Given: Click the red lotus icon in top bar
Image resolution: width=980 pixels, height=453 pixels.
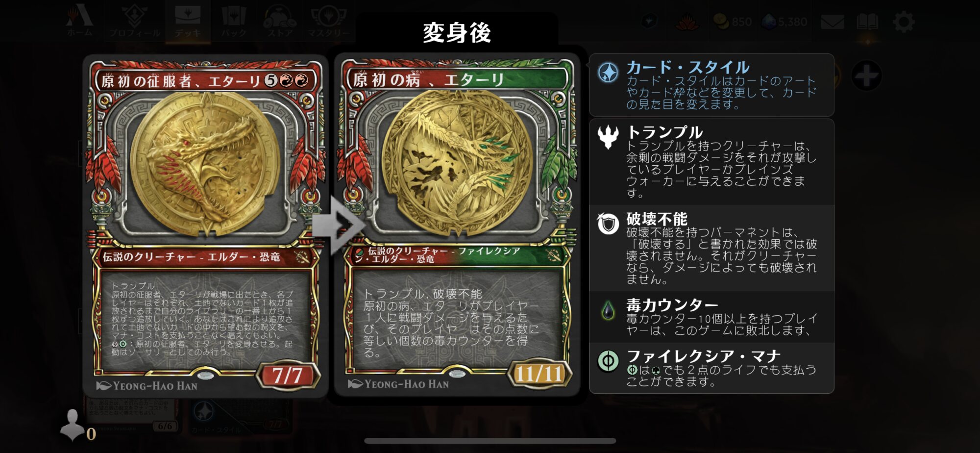Looking at the screenshot, I should 686,22.
